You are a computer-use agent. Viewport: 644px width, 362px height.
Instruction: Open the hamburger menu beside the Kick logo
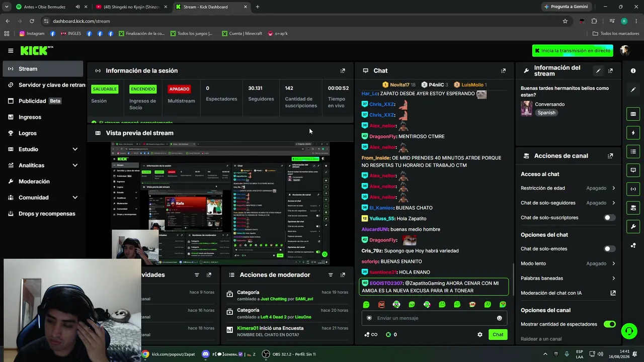click(11, 50)
